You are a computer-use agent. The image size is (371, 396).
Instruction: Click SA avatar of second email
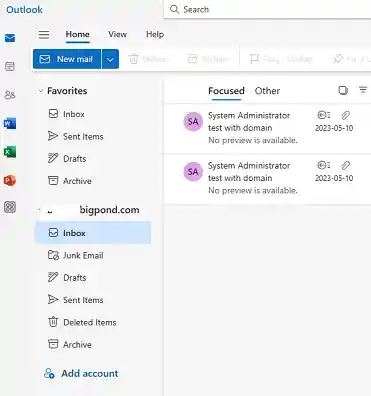(x=193, y=172)
